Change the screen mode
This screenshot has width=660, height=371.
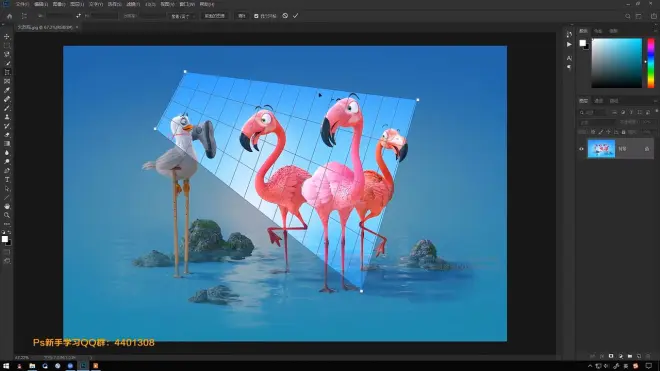point(7,261)
